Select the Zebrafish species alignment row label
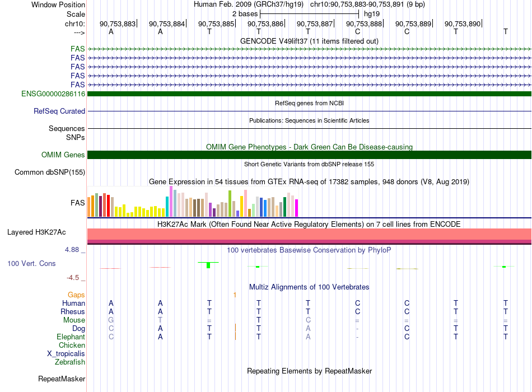This screenshot has height=392, width=532. pyautogui.click(x=70, y=362)
